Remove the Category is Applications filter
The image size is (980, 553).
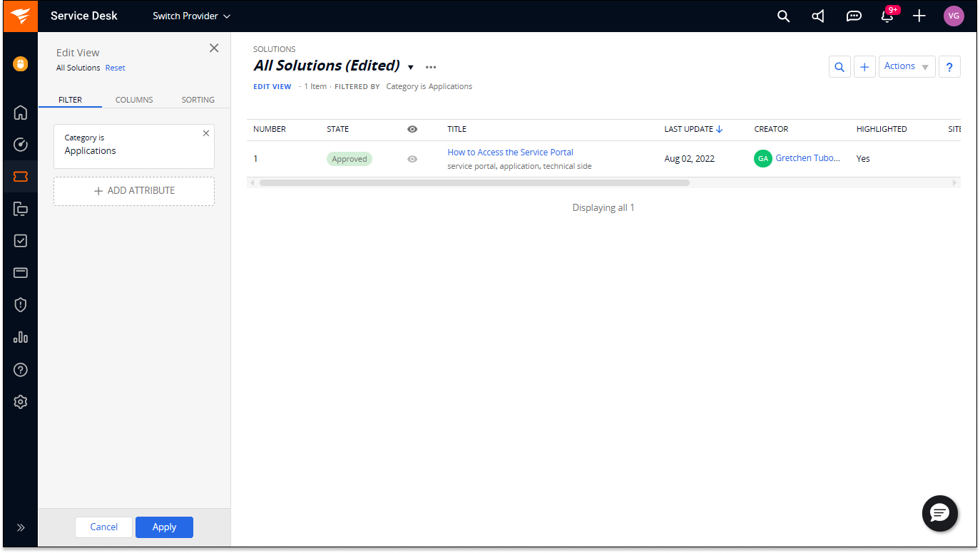click(x=206, y=133)
